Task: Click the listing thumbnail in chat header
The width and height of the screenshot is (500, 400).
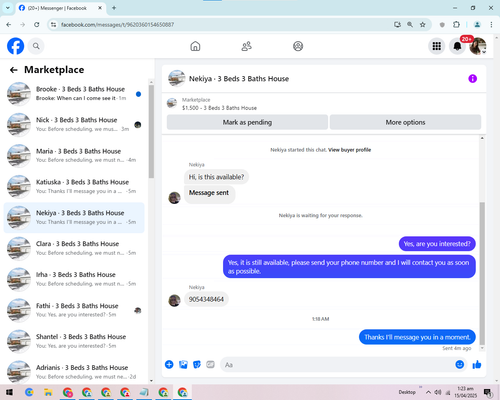Action: coord(177,79)
